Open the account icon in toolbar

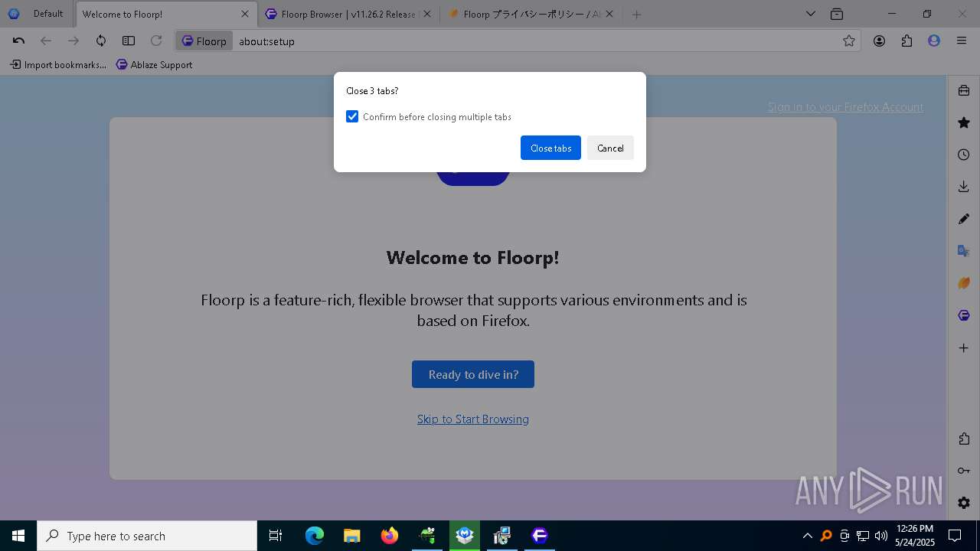click(879, 41)
